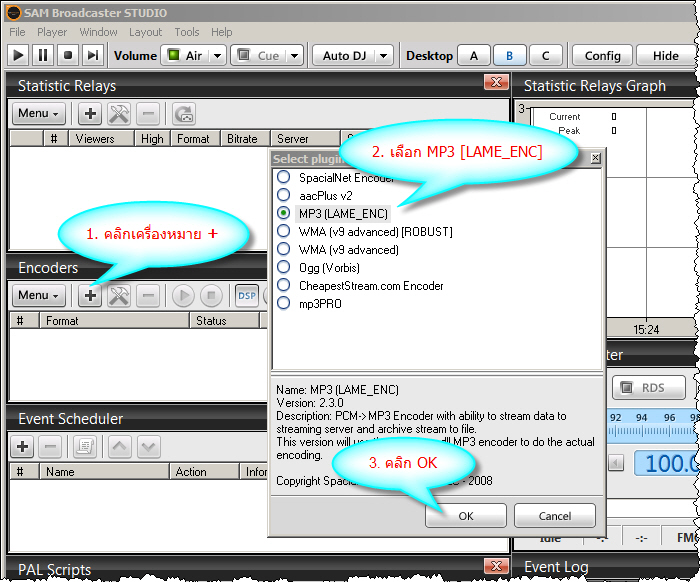This screenshot has height=582, width=700.
Task: Close the PAL Scripts panel
Action: [x=496, y=566]
